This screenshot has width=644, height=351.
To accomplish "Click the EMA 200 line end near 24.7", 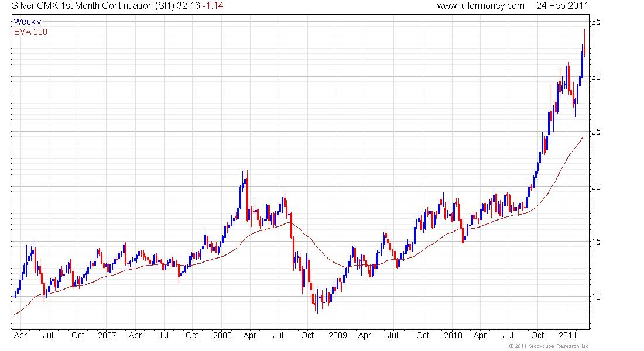I will [584, 135].
